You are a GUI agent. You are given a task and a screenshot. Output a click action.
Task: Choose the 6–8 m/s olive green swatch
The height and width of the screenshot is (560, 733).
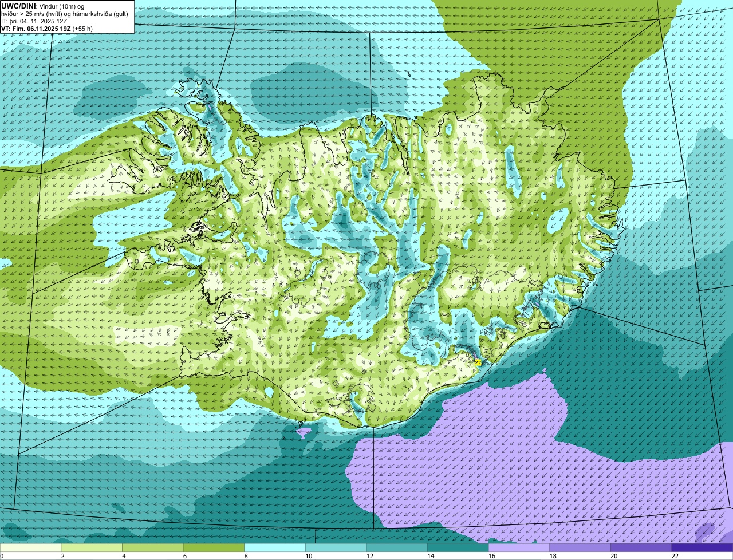(x=214, y=547)
